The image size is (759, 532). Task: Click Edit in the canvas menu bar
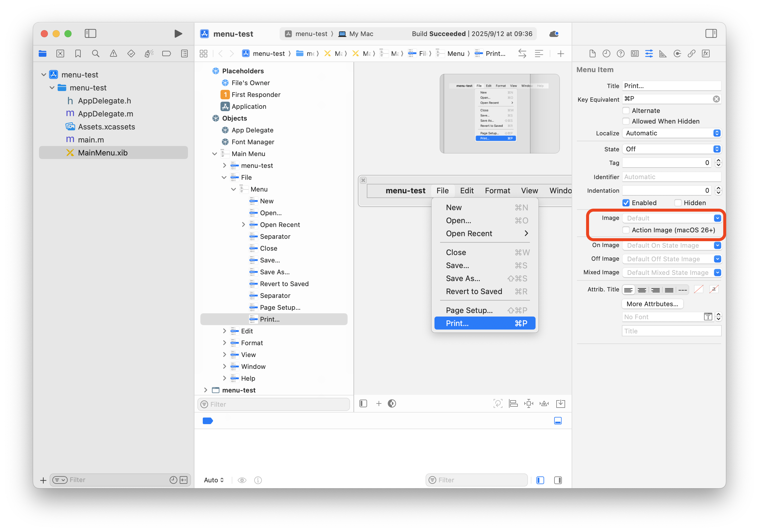coord(467,190)
